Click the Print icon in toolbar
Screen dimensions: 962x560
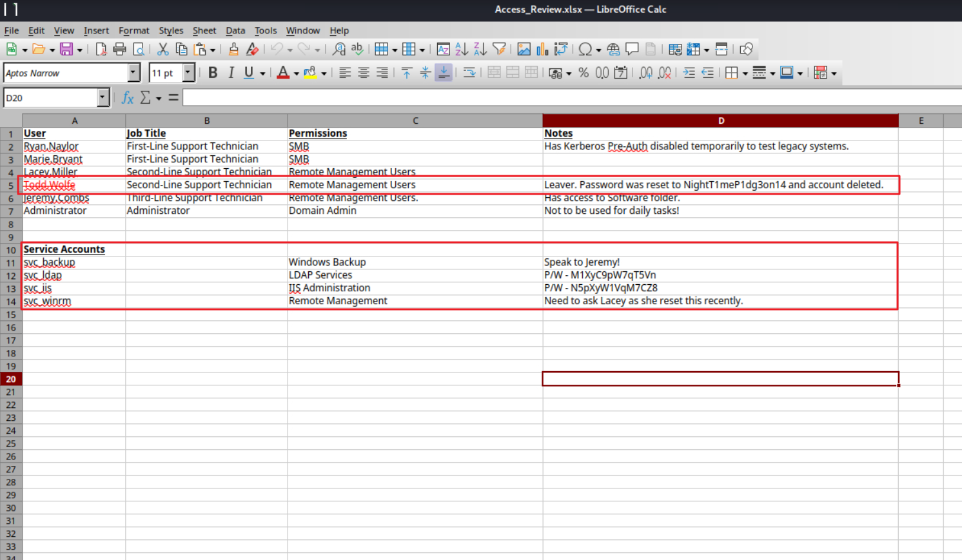(x=119, y=50)
